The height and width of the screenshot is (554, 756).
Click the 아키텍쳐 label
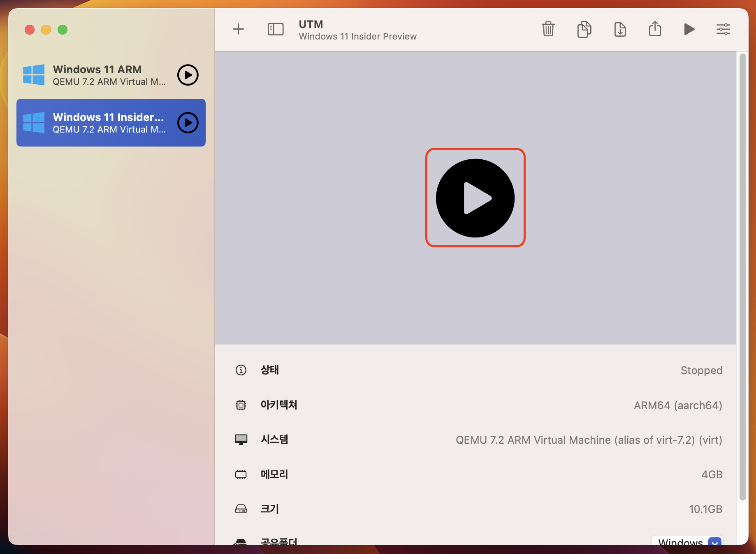click(x=279, y=405)
